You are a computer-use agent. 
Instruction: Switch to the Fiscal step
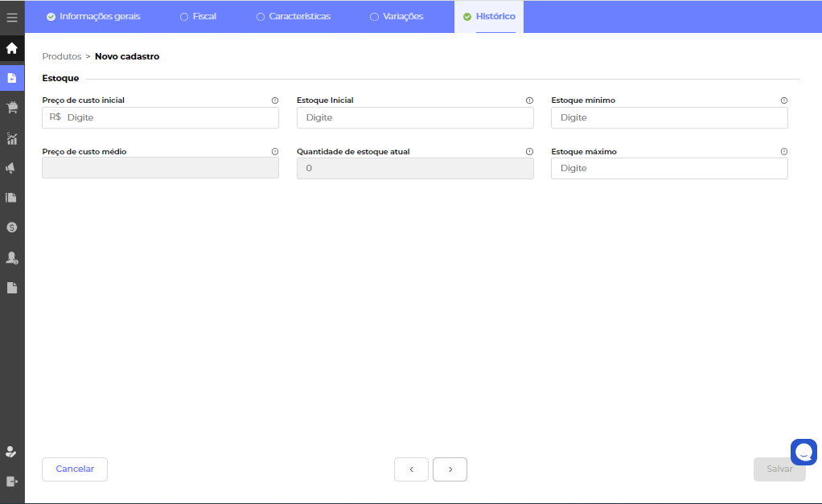click(198, 16)
